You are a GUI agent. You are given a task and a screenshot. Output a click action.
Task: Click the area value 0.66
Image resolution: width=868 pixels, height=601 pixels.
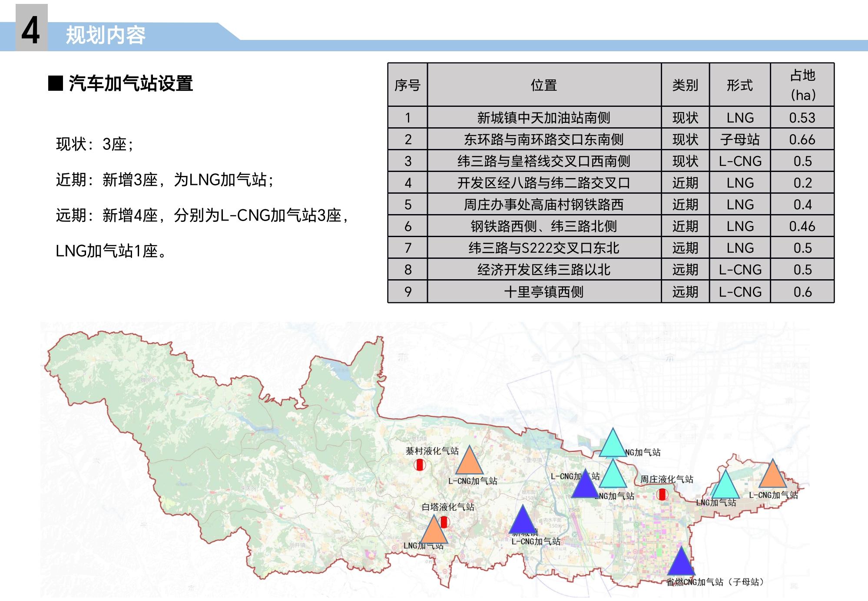pos(802,139)
